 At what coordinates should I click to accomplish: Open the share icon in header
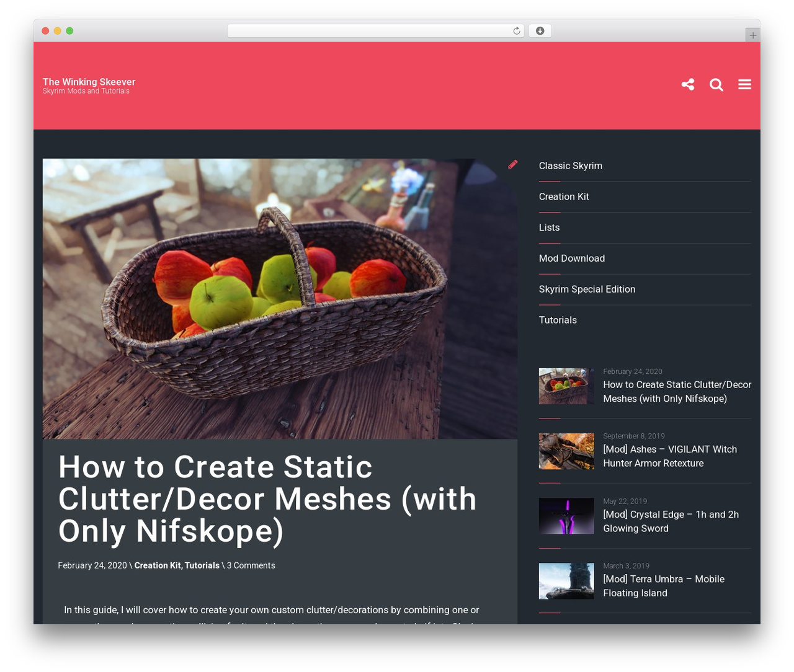(x=687, y=84)
